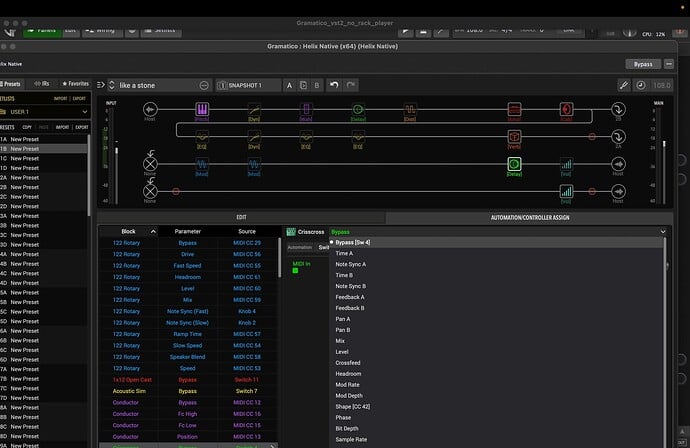
Task: Click the 108.0 tempo field
Action: pyautogui.click(x=661, y=85)
